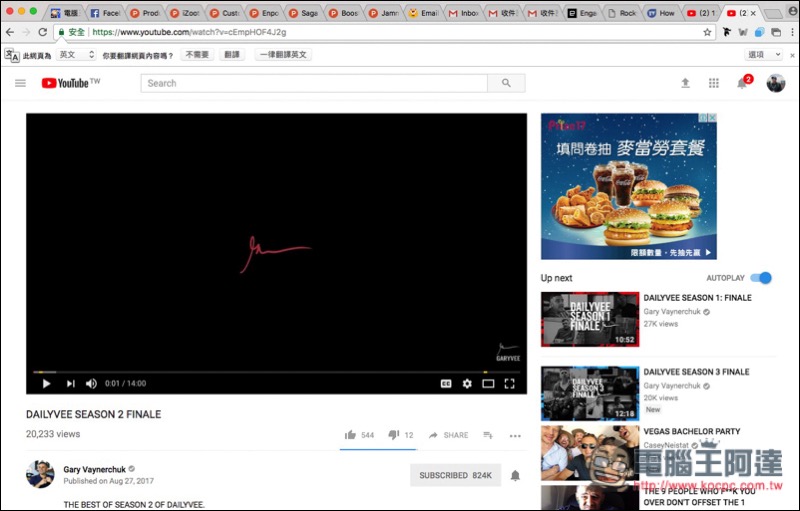The image size is (800, 511).
Task: Open the more actions ellipsis below video
Action: click(x=515, y=435)
